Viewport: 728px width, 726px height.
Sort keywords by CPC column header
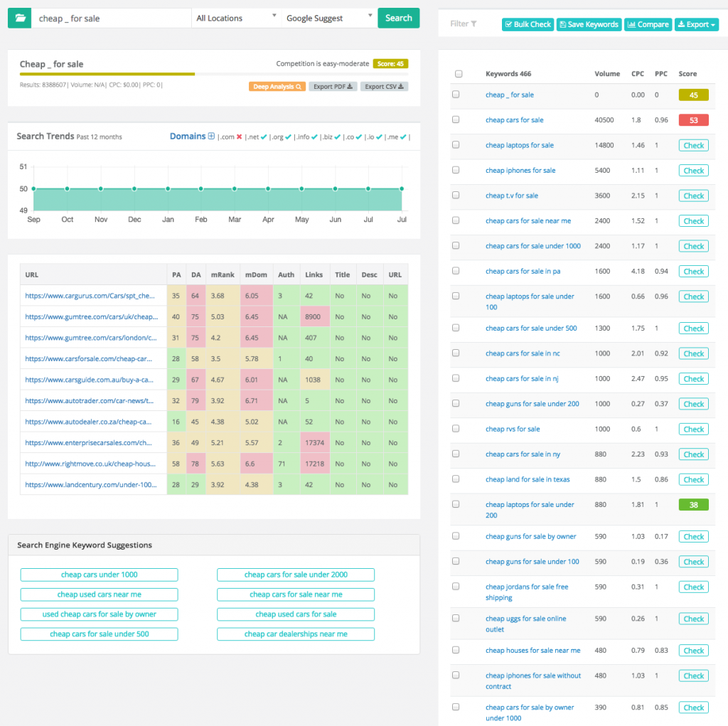(x=638, y=74)
